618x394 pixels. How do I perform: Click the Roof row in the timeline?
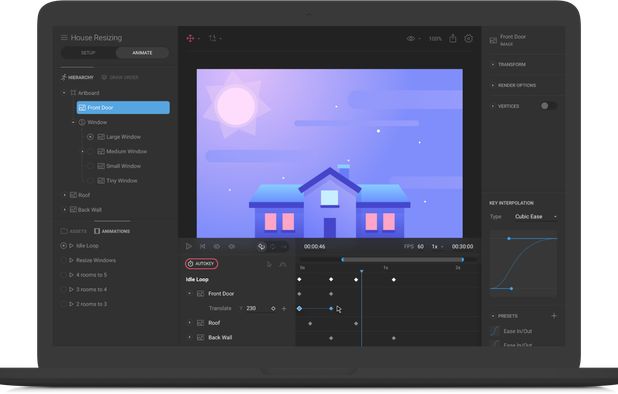tap(236, 323)
